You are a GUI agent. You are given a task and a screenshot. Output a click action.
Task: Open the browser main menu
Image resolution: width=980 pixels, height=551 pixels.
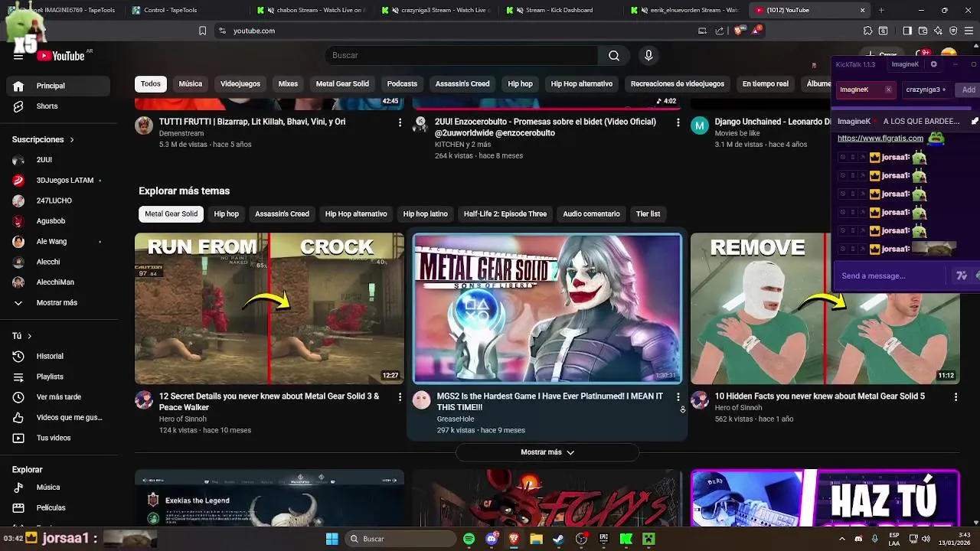click(x=969, y=31)
